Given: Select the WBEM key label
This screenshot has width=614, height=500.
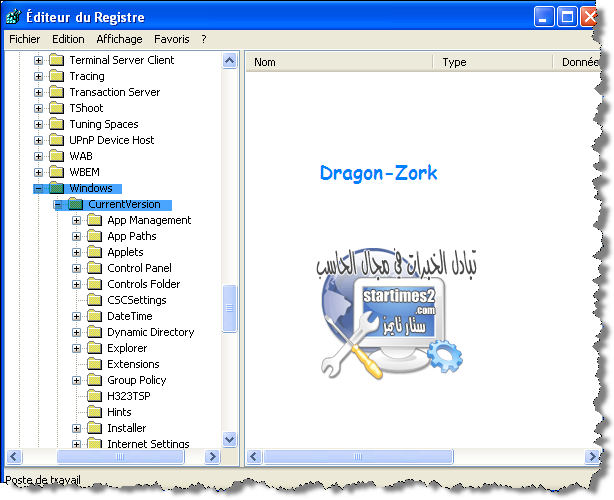Looking at the screenshot, I should [x=84, y=172].
